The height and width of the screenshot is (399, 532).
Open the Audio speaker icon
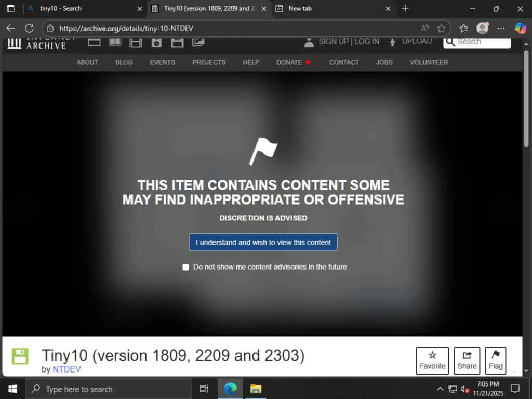coord(156,43)
